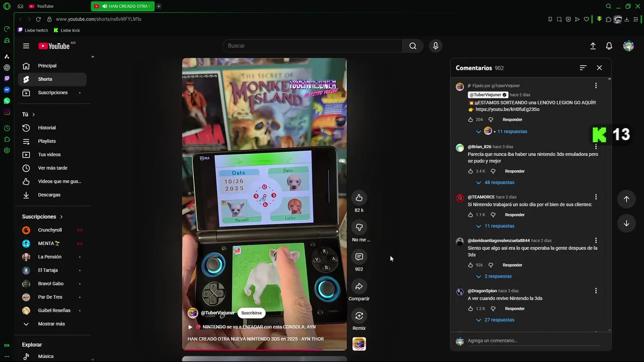Click the Buscar search field
644x362 pixels.
pos(312,46)
